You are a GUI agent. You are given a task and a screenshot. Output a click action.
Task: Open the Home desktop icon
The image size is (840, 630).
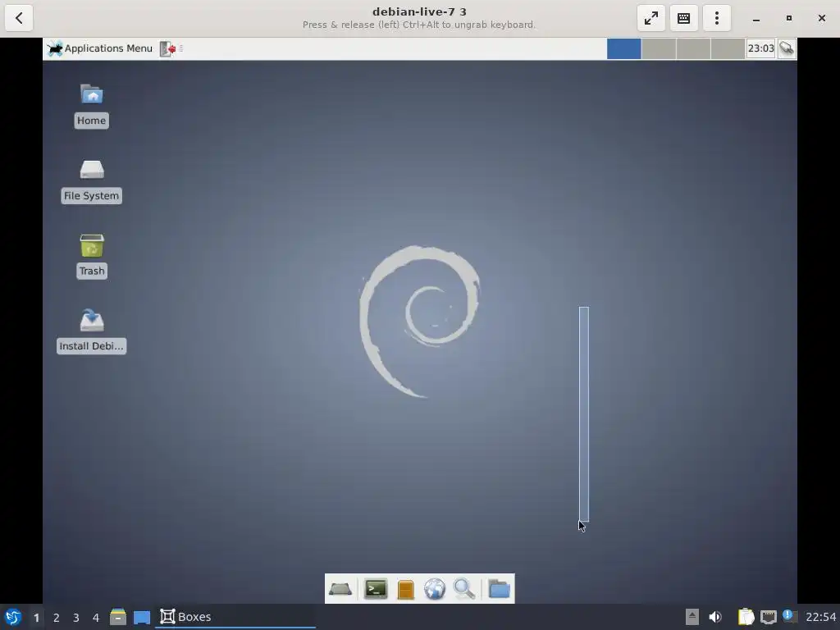(x=92, y=106)
